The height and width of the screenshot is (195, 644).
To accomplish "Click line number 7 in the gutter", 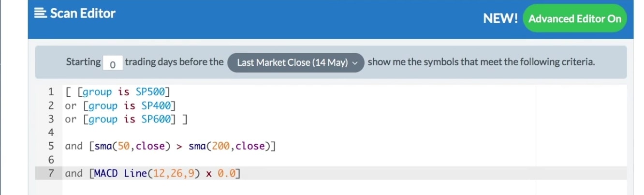I will (51, 173).
